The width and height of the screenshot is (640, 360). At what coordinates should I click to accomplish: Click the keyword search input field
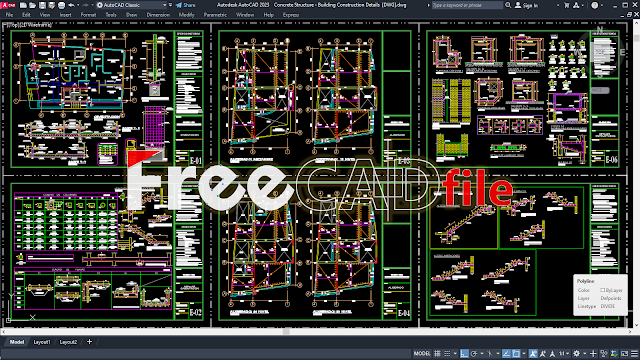[x=467, y=5]
